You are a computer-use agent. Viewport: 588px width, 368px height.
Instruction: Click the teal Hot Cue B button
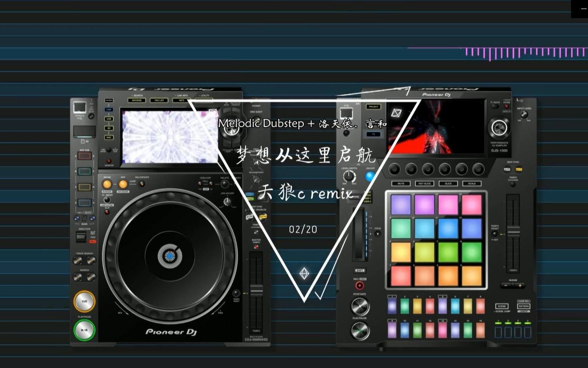pos(84,171)
